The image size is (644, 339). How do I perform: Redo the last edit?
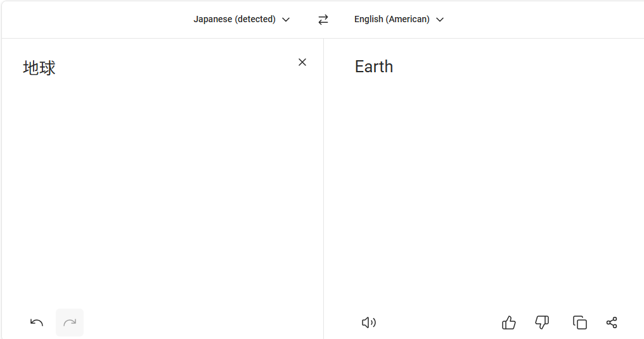(70, 323)
